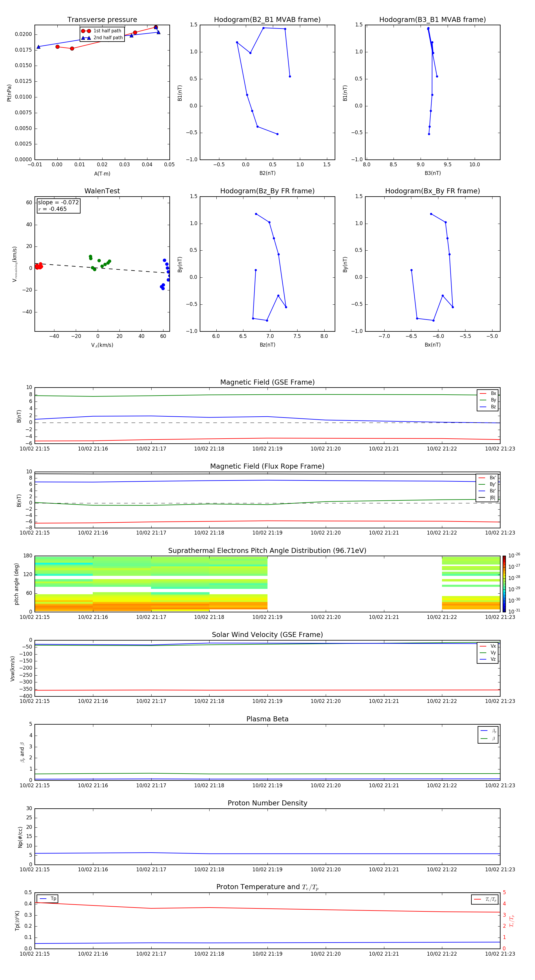This screenshot has height=980, width=535.
Task: Click the Suprathermal Electrons Pitch Angle title
Action: point(267,551)
